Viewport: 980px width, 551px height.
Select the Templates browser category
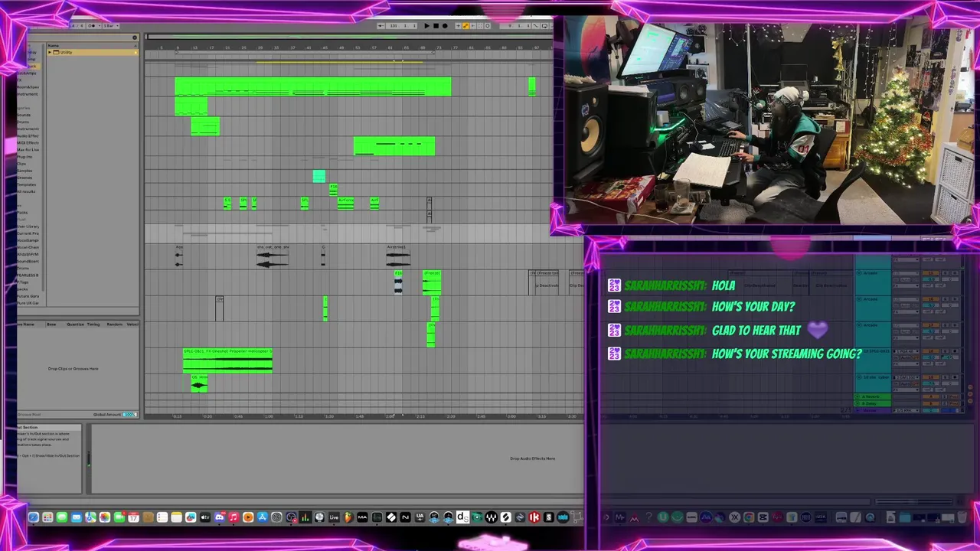click(27, 184)
